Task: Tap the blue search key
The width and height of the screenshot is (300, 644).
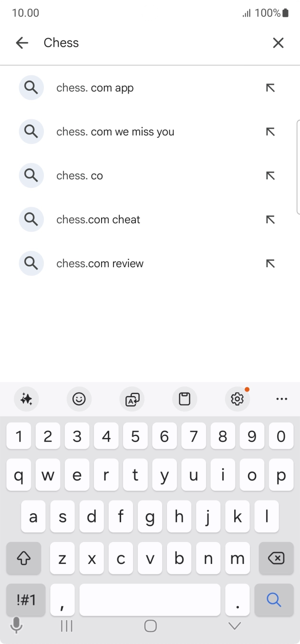Action: 274,600
